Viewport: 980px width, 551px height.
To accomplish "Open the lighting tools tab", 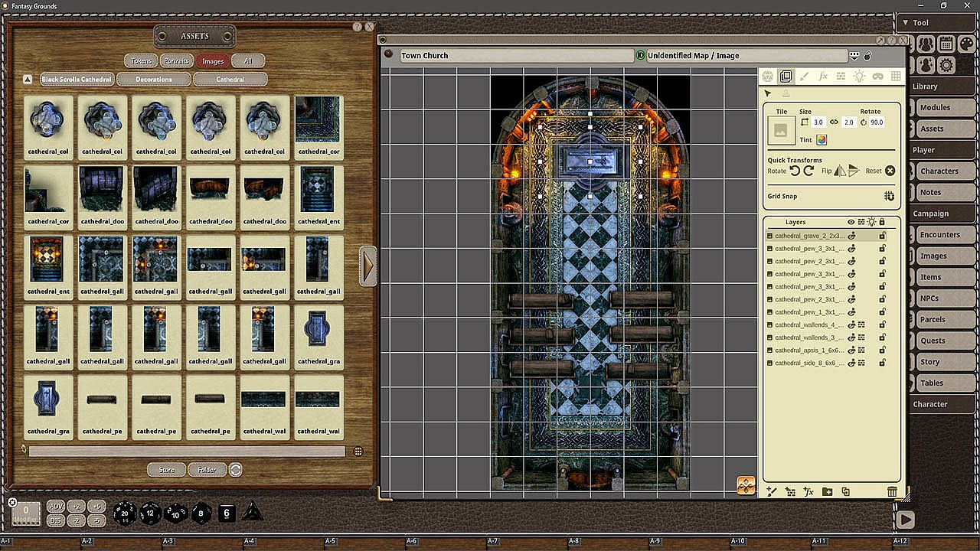I will [x=859, y=77].
